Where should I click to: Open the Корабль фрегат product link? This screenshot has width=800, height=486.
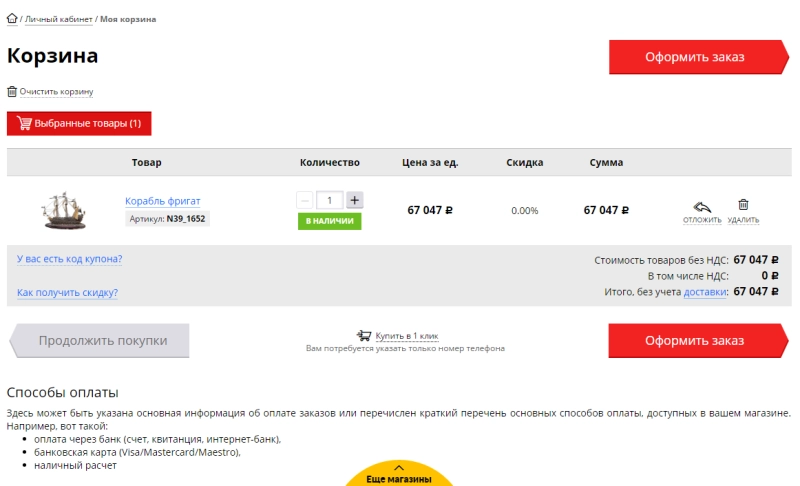(x=162, y=201)
